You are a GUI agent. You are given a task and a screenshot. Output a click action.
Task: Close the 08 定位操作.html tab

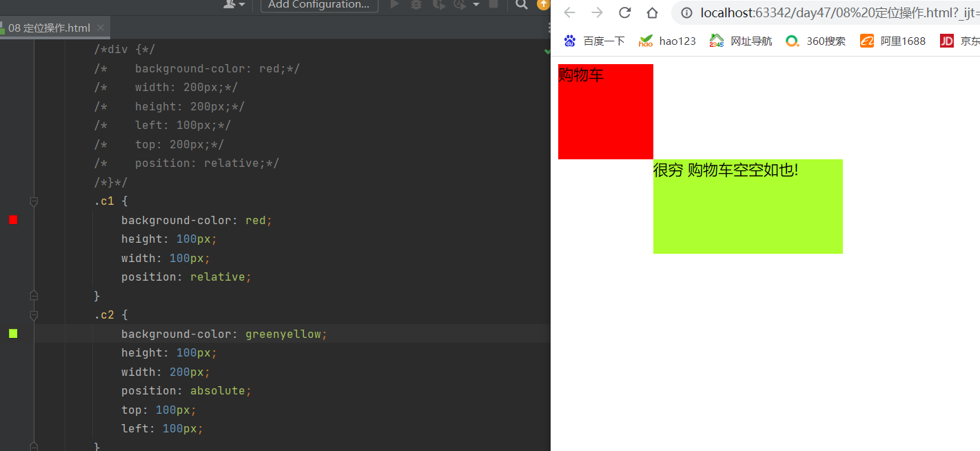101,28
